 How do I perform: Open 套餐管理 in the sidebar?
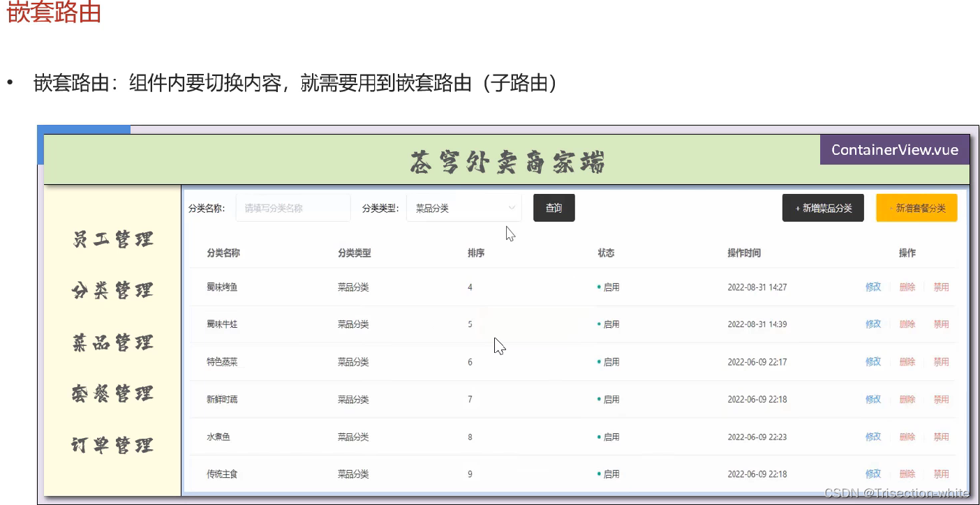tap(112, 394)
